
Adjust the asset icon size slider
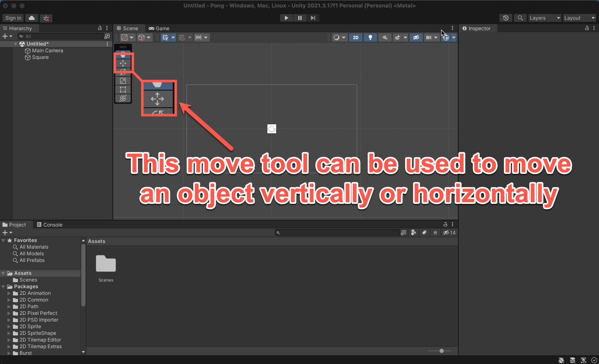[441, 351]
